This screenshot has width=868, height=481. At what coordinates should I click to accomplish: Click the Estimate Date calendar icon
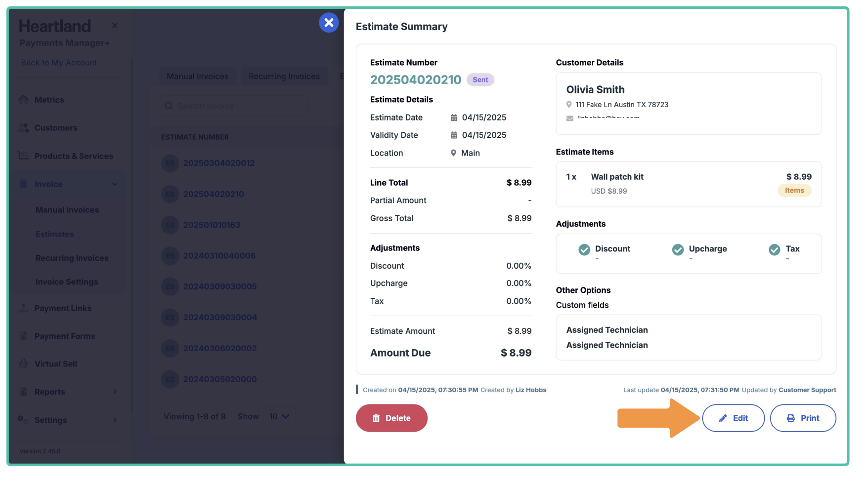(x=454, y=118)
